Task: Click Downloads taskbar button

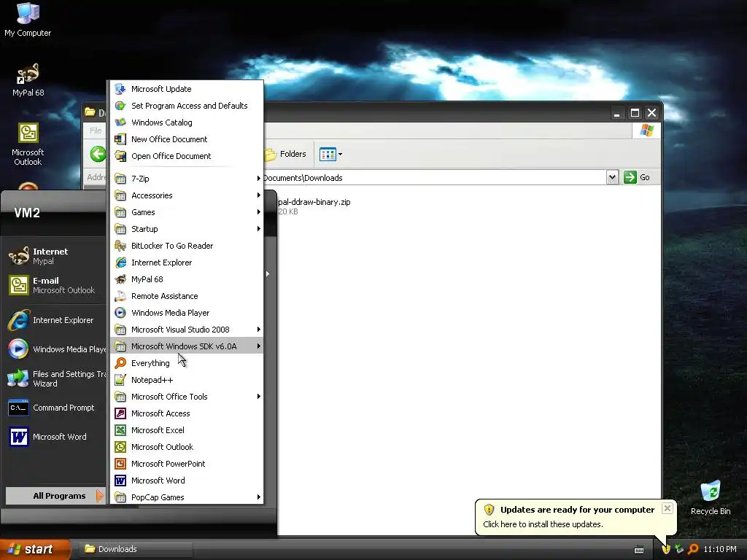Action: [x=134, y=549]
